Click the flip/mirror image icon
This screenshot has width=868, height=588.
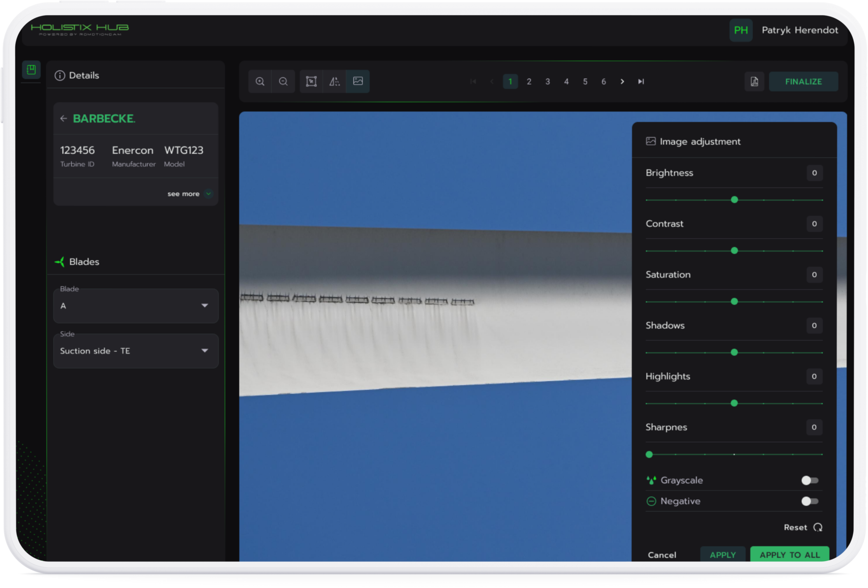pyautogui.click(x=334, y=81)
